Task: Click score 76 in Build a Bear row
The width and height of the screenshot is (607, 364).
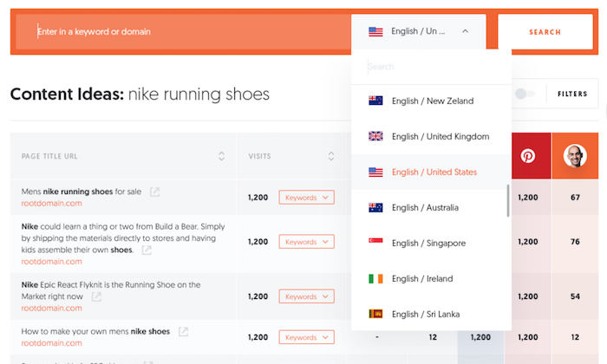Action: [575, 242]
